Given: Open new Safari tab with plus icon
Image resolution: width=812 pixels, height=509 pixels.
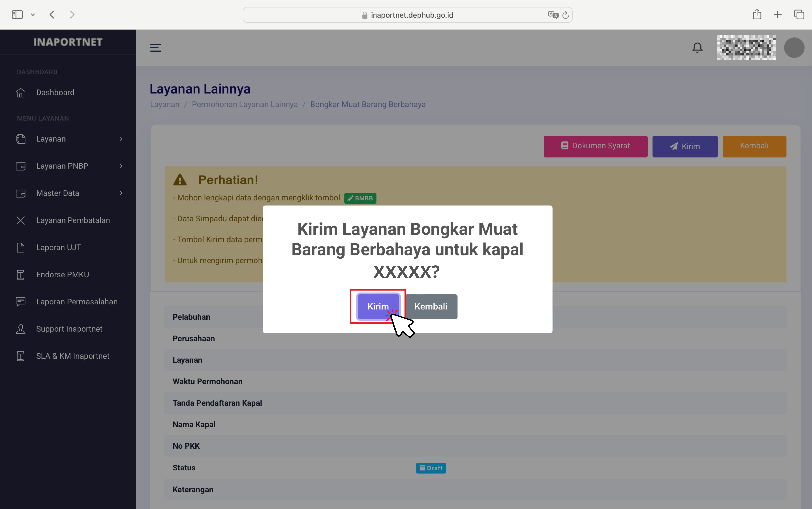Looking at the screenshot, I should 778,14.
